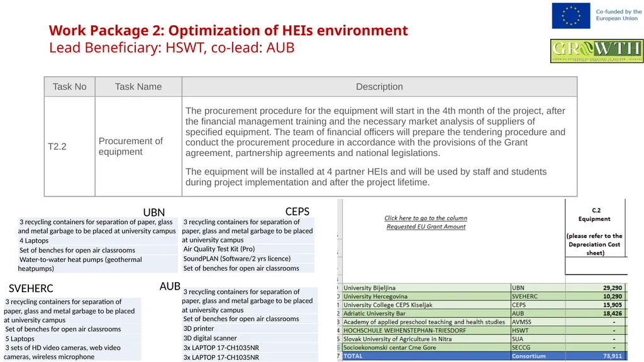
Task: Select the 'Work Package 2' title text
Action: pos(228,30)
